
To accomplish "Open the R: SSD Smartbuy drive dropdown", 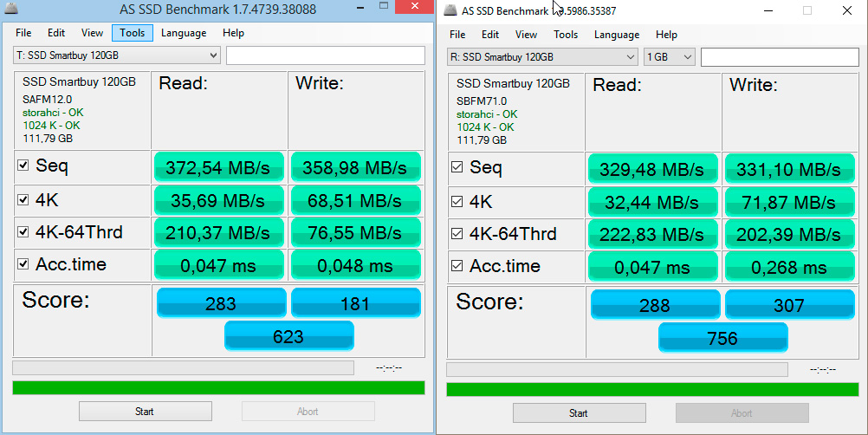I will tap(542, 57).
